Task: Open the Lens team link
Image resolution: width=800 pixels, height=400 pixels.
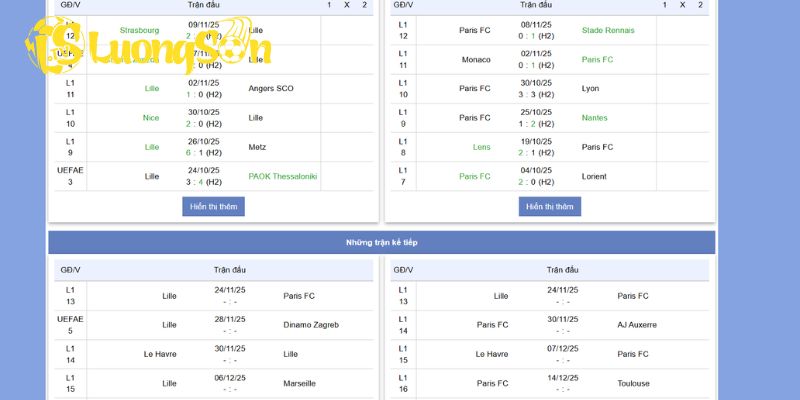Action: (x=482, y=147)
